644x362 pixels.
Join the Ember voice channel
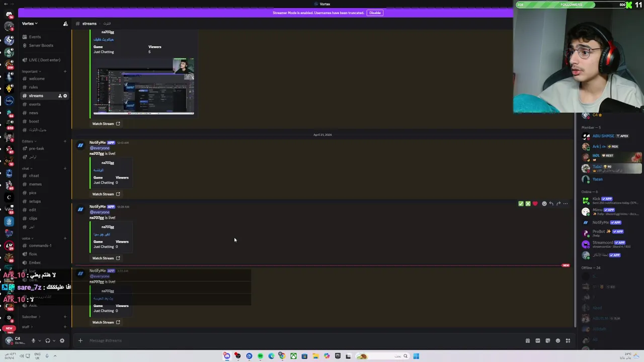35,262
